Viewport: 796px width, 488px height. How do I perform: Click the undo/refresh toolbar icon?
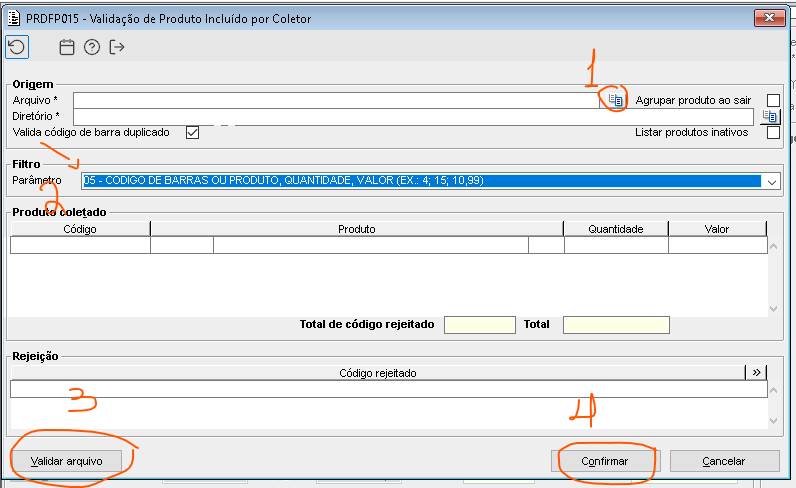pyautogui.click(x=16, y=47)
